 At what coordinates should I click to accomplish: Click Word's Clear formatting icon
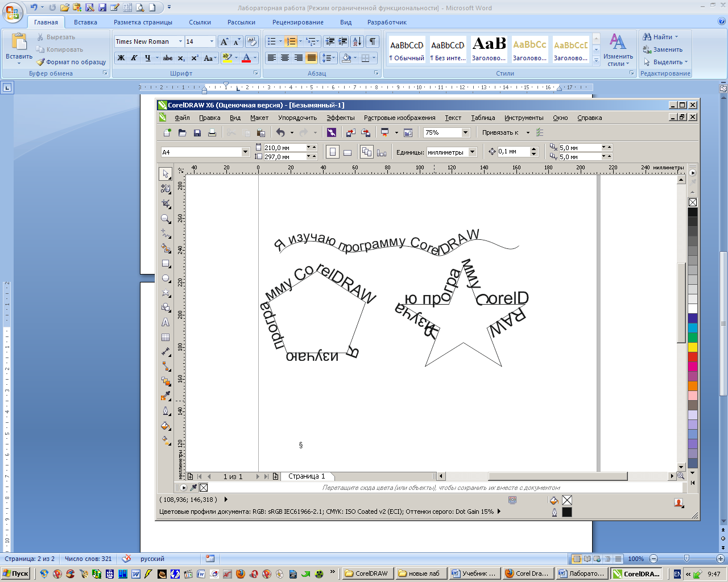(x=252, y=41)
